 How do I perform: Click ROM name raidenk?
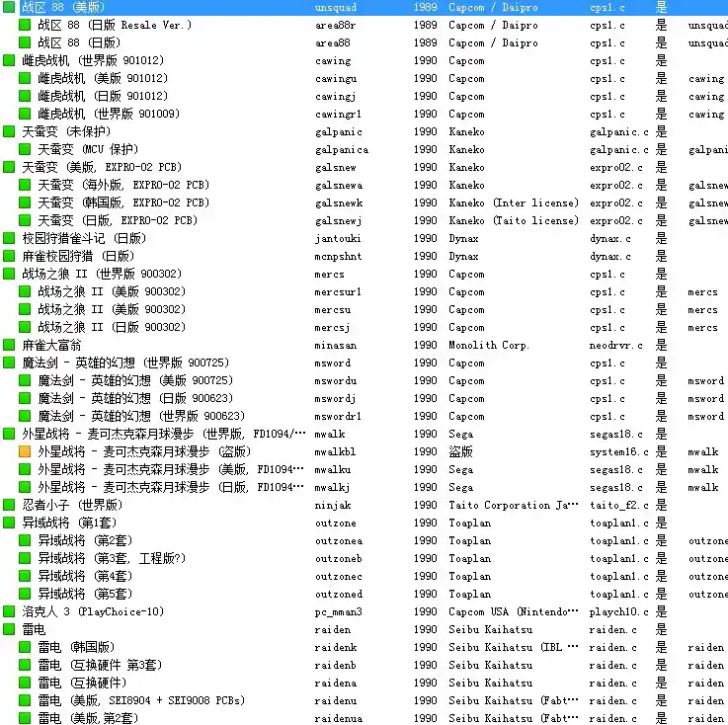point(336,648)
